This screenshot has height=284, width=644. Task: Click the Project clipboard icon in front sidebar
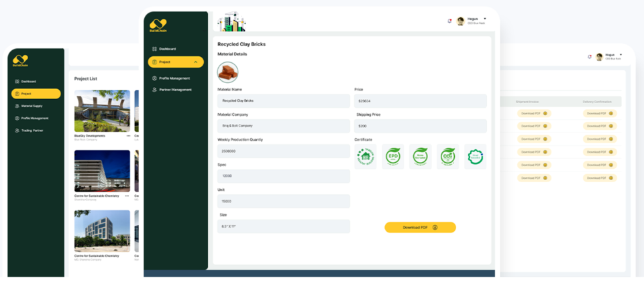pyautogui.click(x=154, y=62)
